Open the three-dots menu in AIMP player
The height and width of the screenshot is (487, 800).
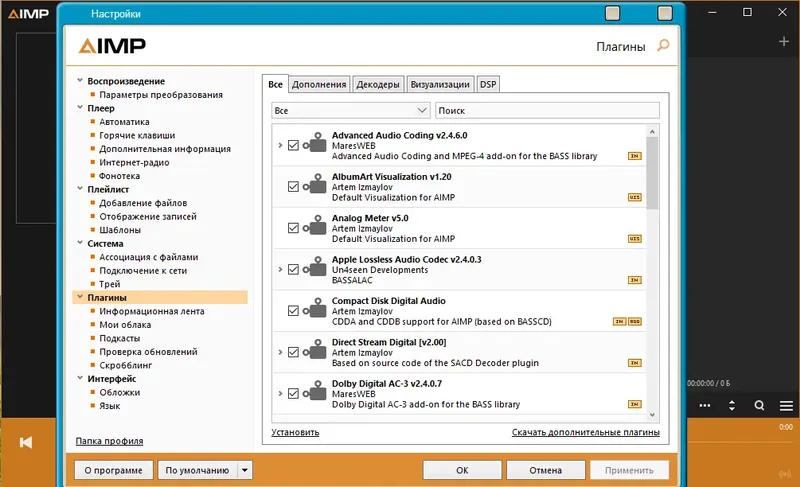tap(705, 405)
